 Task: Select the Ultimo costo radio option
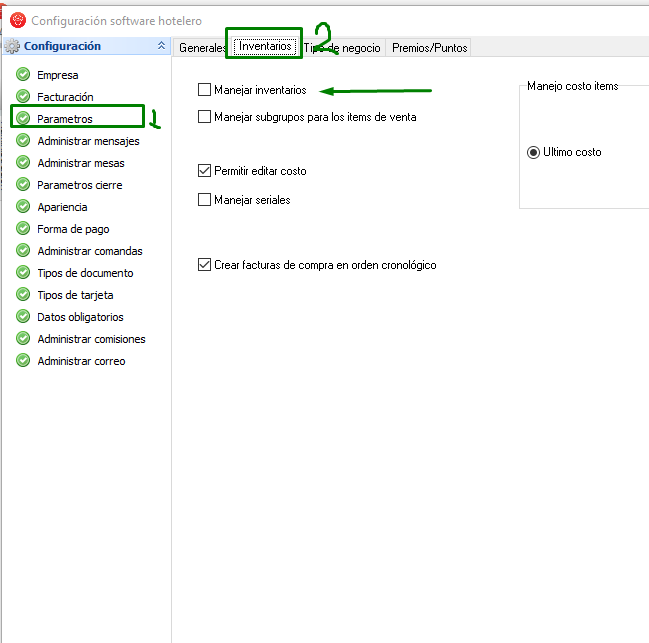point(533,152)
